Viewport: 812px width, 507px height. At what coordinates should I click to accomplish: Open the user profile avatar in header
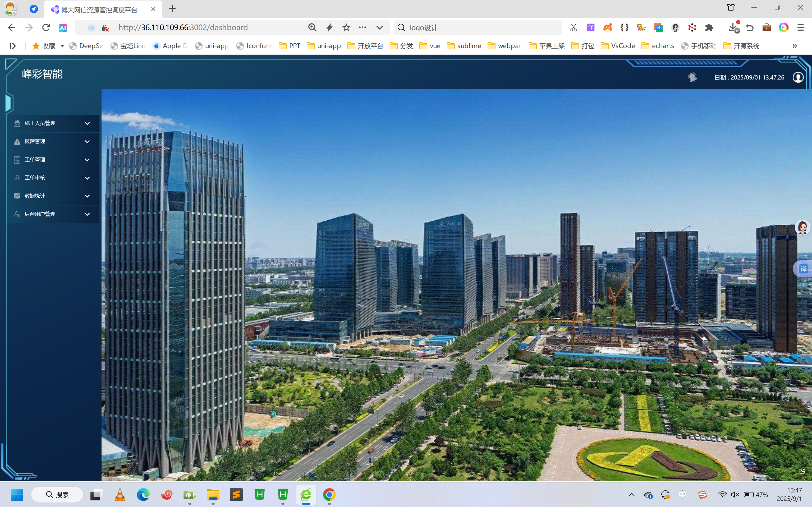click(x=798, y=77)
